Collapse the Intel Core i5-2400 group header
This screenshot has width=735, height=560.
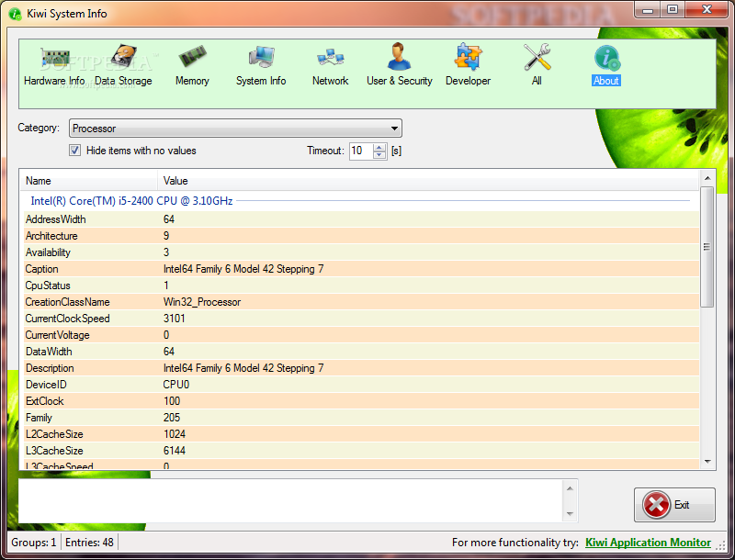[x=131, y=201]
